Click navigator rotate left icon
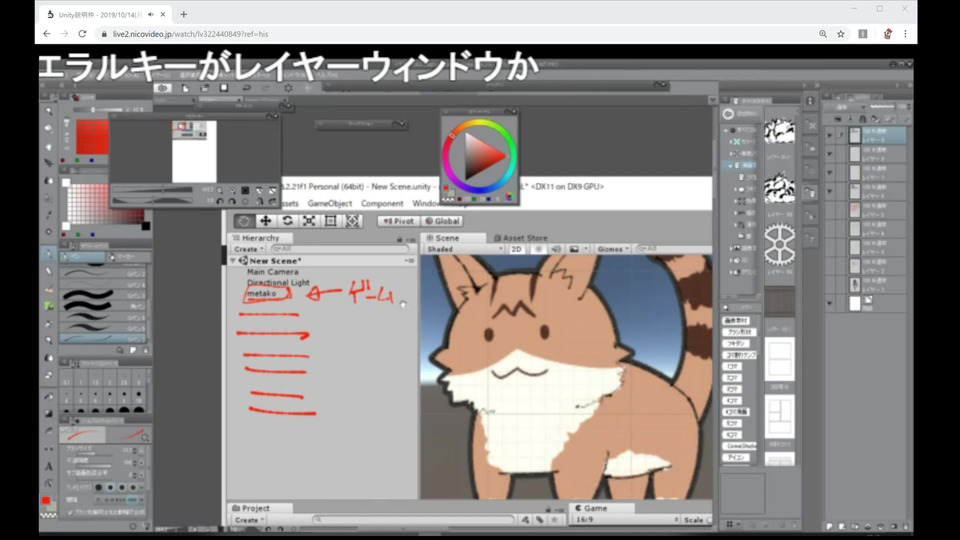Viewport: 960px width, 540px height. click(220, 201)
